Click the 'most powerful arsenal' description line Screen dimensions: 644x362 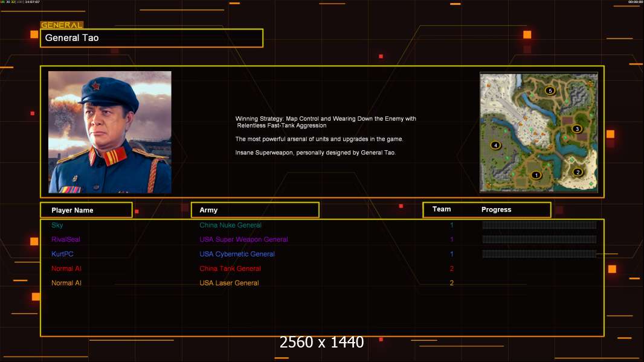pos(319,139)
